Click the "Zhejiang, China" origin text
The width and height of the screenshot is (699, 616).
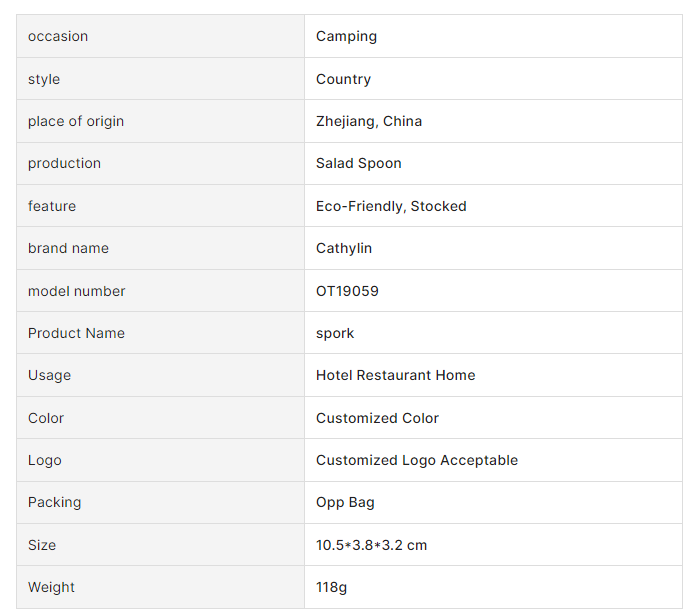click(x=369, y=121)
